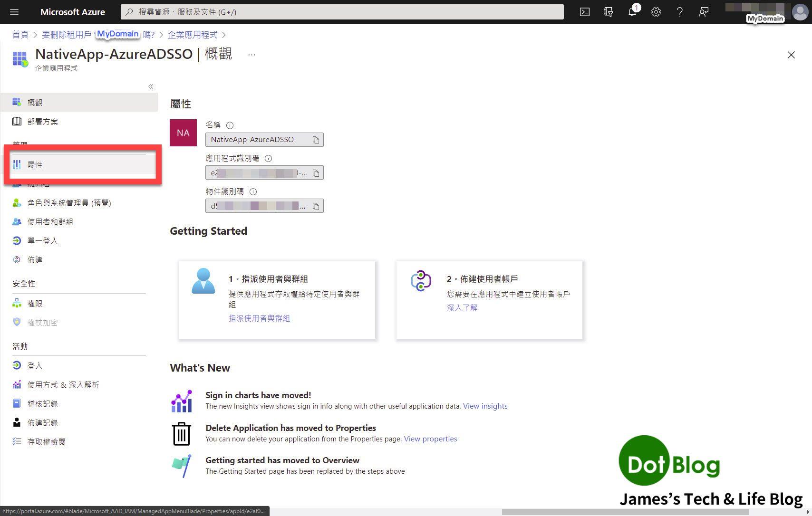This screenshot has height=516, width=812.
Task: Click the getting started flag icon
Action: [182, 466]
